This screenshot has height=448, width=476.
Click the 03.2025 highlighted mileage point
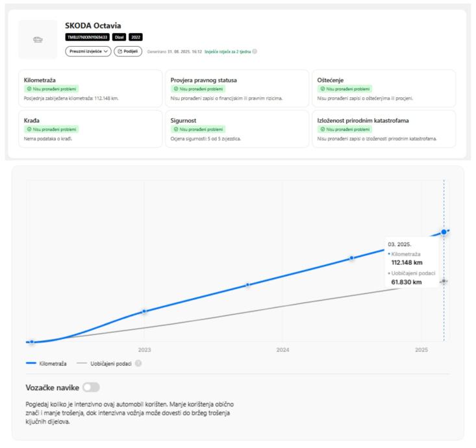(444, 232)
